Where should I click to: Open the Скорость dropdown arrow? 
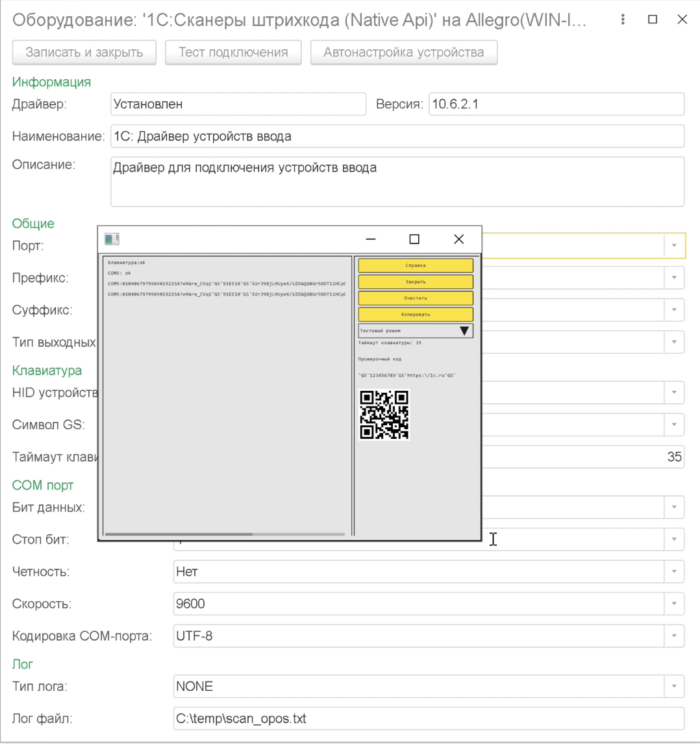tap(674, 604)
